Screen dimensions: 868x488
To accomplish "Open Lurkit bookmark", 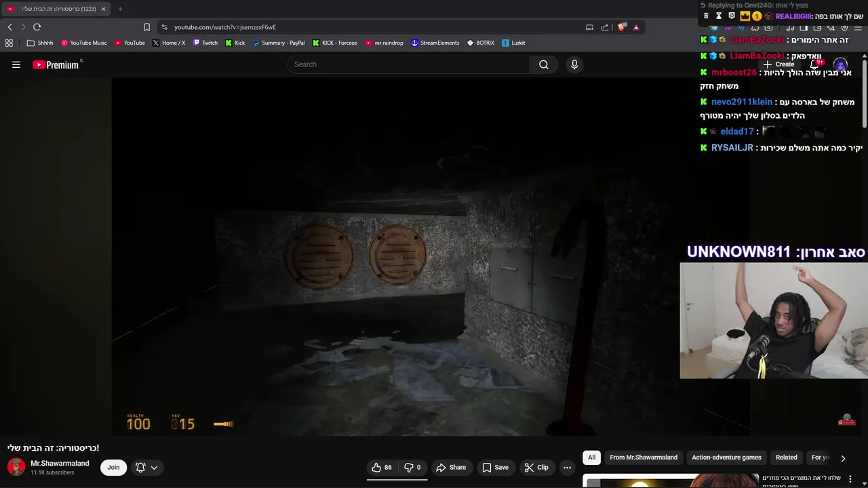I will tap(513, 43).
